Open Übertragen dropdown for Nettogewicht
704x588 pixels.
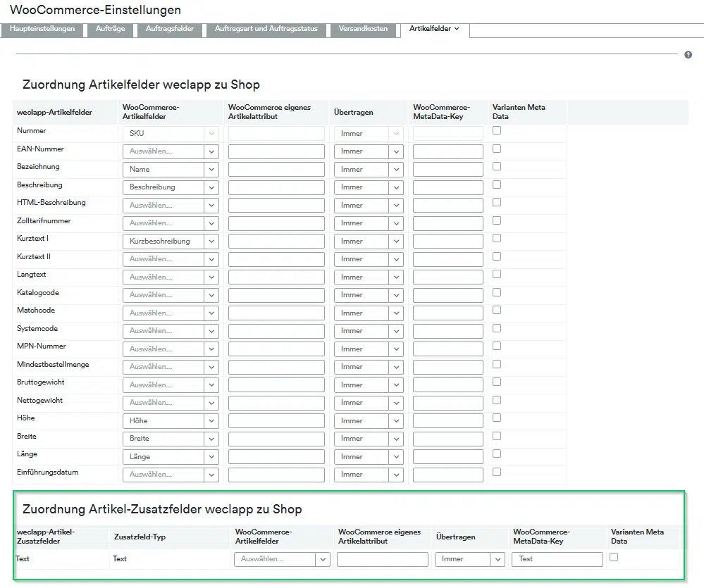point(369,403)
